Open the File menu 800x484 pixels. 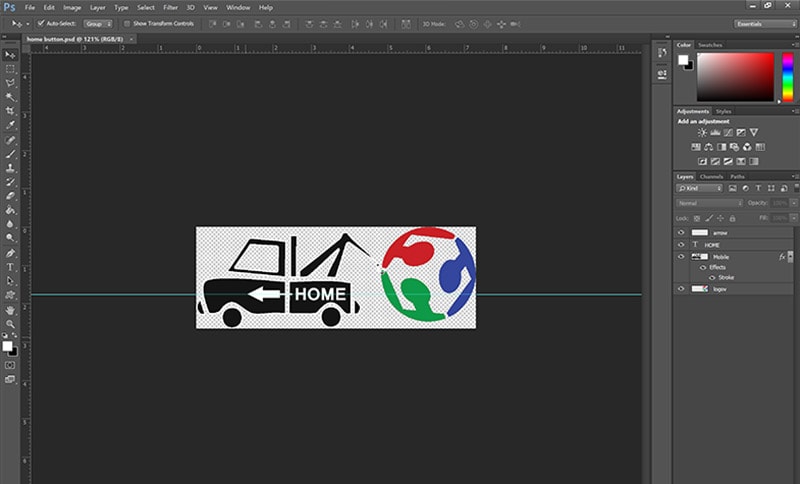click(x=30, y=8)
